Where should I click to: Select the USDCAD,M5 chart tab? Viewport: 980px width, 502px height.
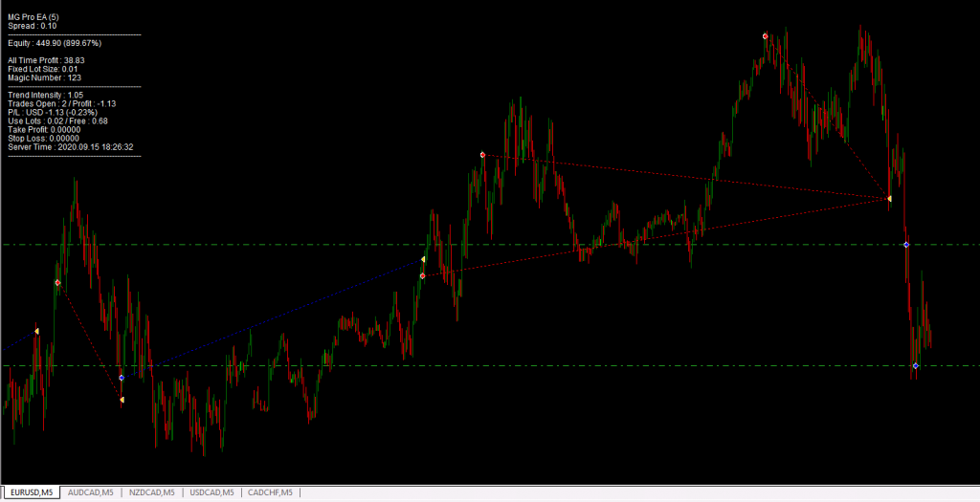(x=212, y=492)
